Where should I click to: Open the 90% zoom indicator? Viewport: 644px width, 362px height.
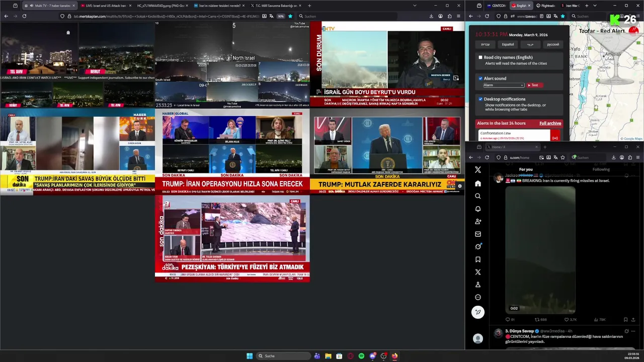pyautogui.click(x=281, y=16)
